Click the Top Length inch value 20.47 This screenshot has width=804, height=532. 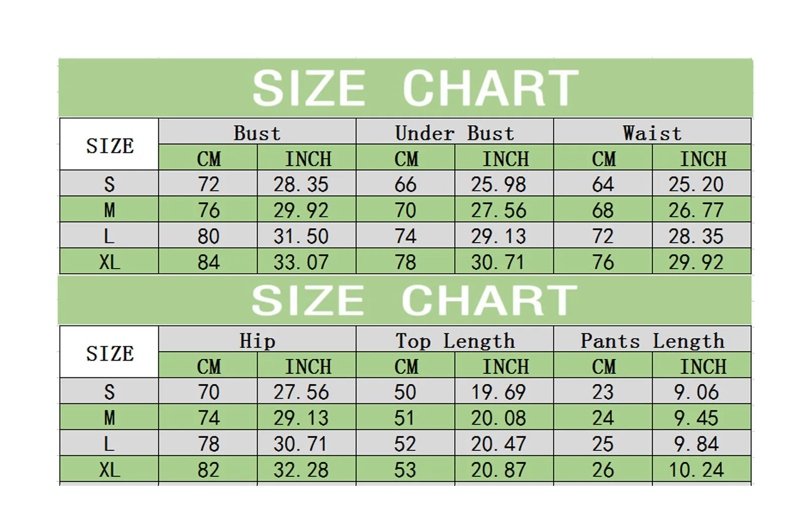(x=498, y=444)
